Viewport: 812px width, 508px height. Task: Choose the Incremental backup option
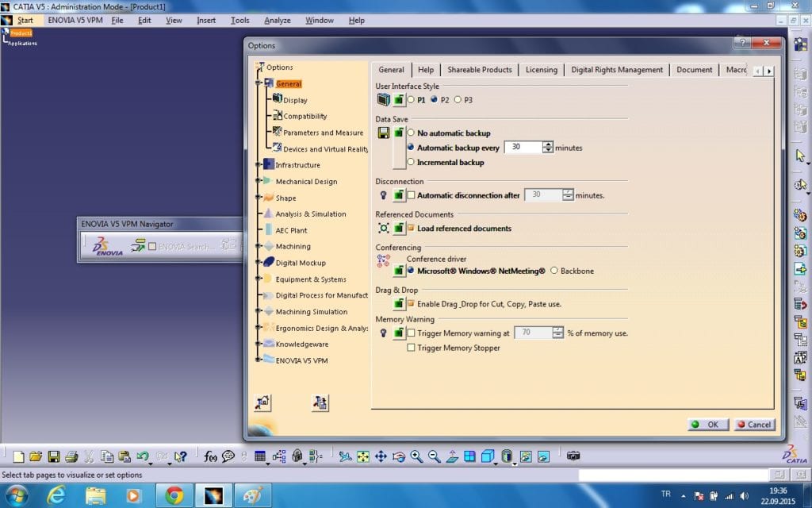click(x=411, y=162)
